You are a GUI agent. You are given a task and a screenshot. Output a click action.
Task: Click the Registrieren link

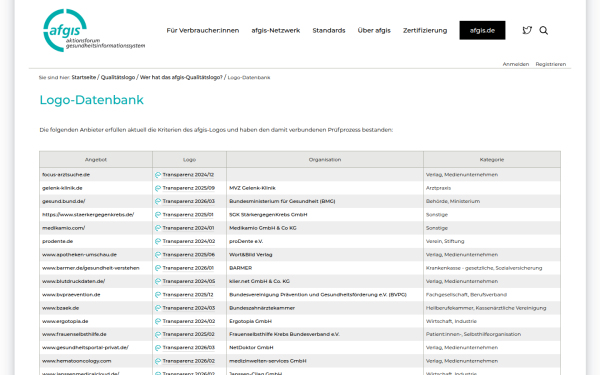(551, 64)
